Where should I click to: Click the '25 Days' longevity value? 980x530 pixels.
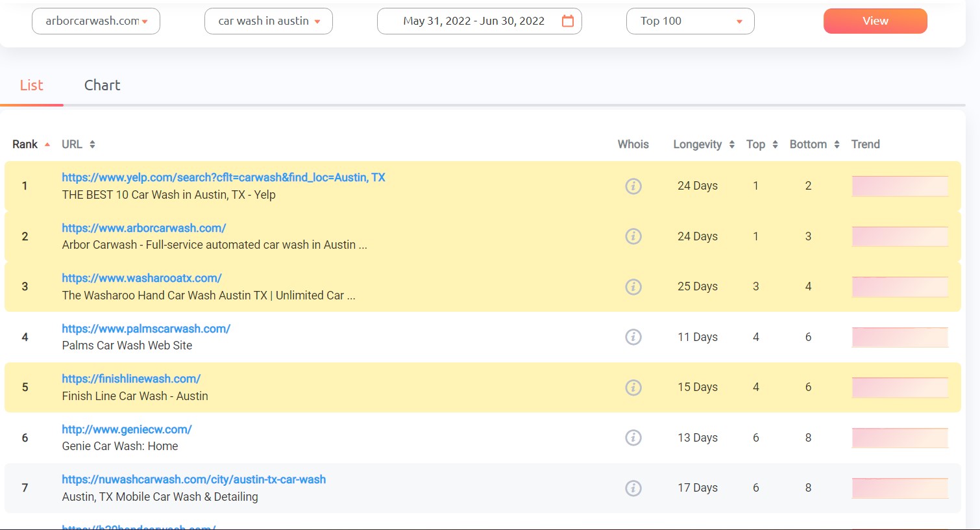pyautogui.click(x=698, y=286)
